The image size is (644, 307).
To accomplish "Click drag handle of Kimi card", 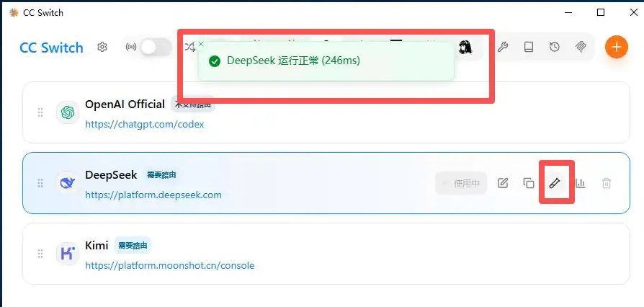I will 40,254.
